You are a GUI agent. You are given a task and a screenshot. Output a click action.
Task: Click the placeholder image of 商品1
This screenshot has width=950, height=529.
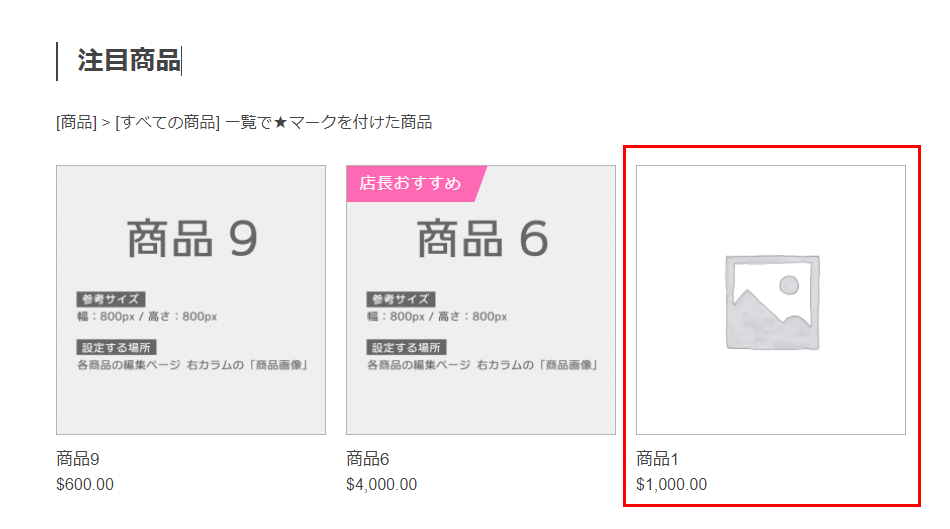[x=771, y=300]
